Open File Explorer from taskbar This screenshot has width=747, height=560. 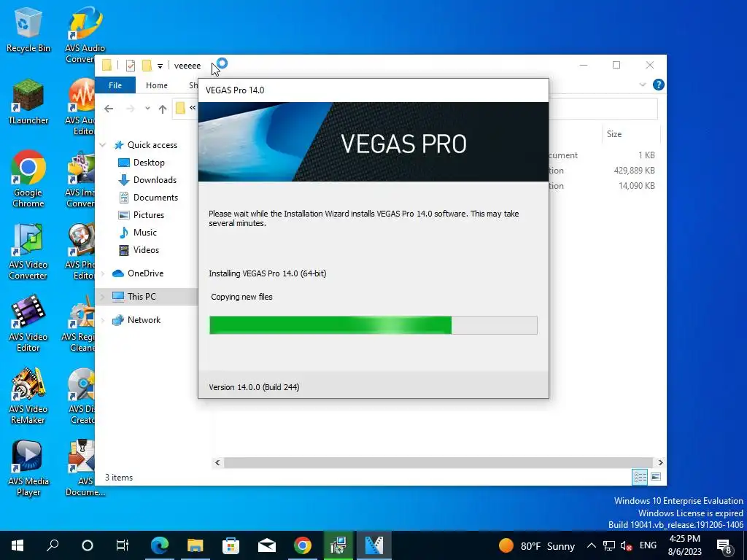[x=195, y=545]
